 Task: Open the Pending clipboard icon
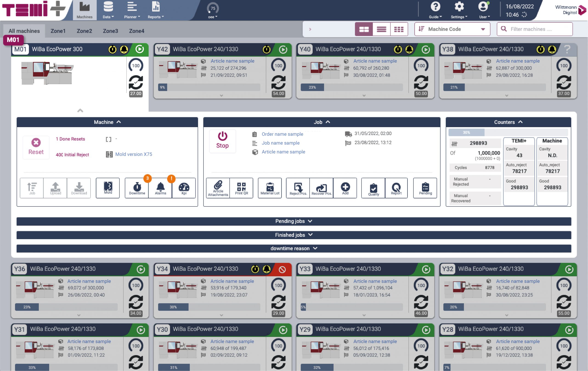coord(425,188)
